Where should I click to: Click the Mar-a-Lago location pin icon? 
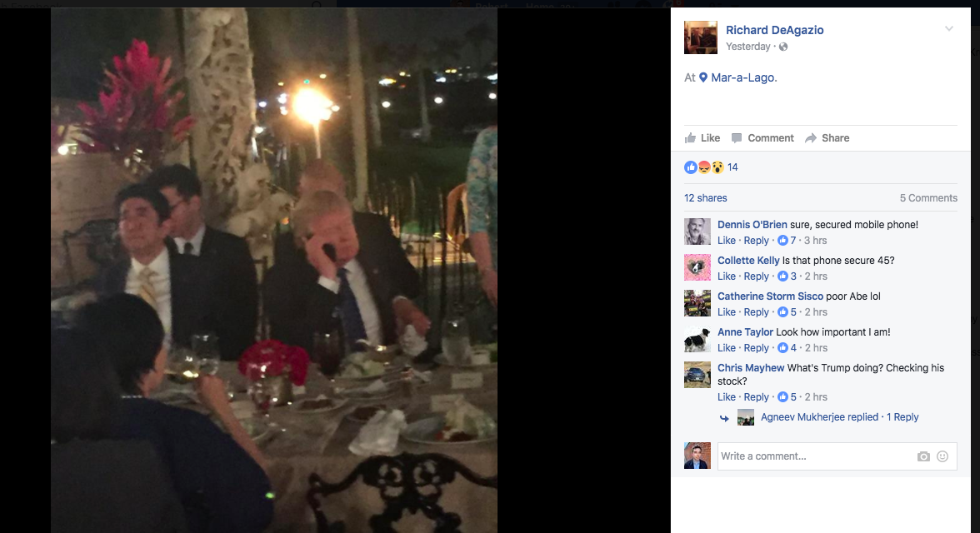click(x=703, y=77)
